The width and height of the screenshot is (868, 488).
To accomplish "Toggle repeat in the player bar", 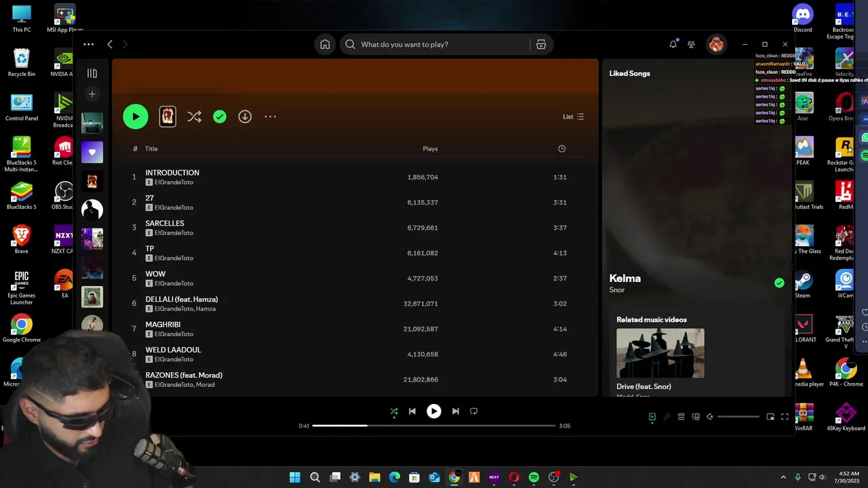I will pyautogui.click(x=474, y=411).
